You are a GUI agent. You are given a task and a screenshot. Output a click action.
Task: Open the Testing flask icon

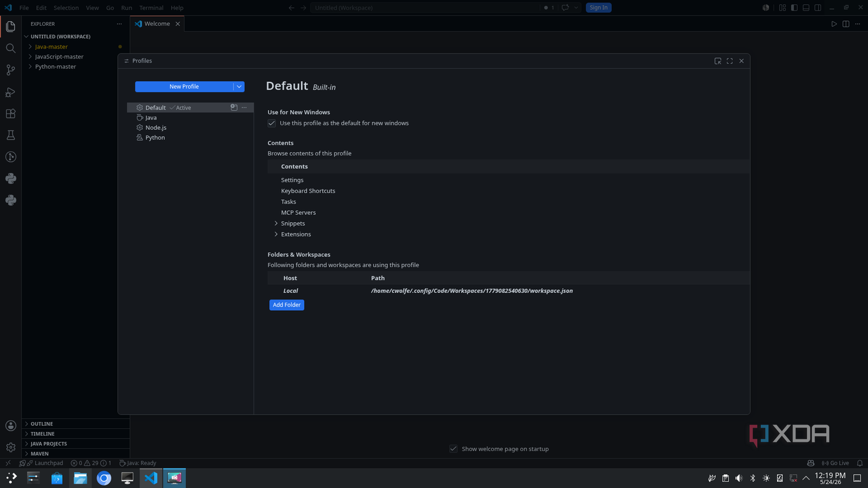(x=10, y=135)
